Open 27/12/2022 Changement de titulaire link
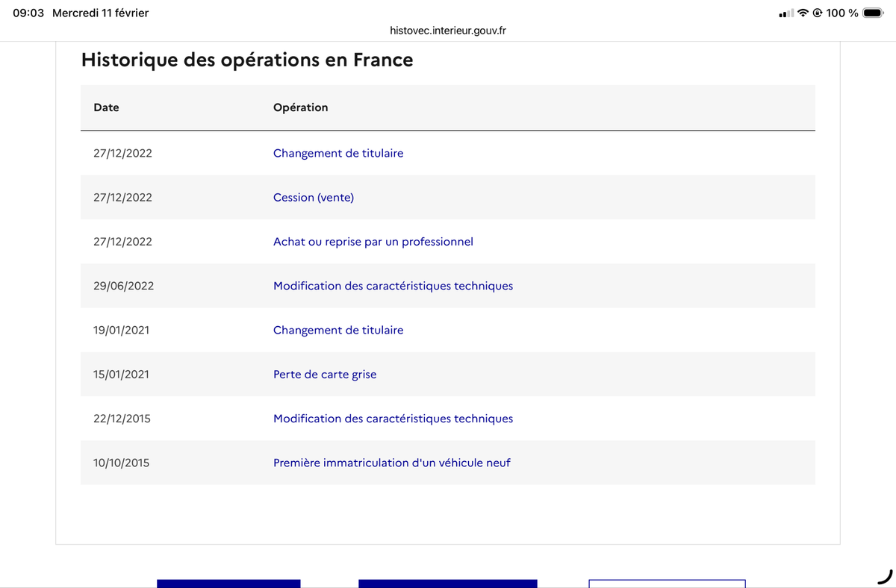896x588 pixels. click(338, 153)
